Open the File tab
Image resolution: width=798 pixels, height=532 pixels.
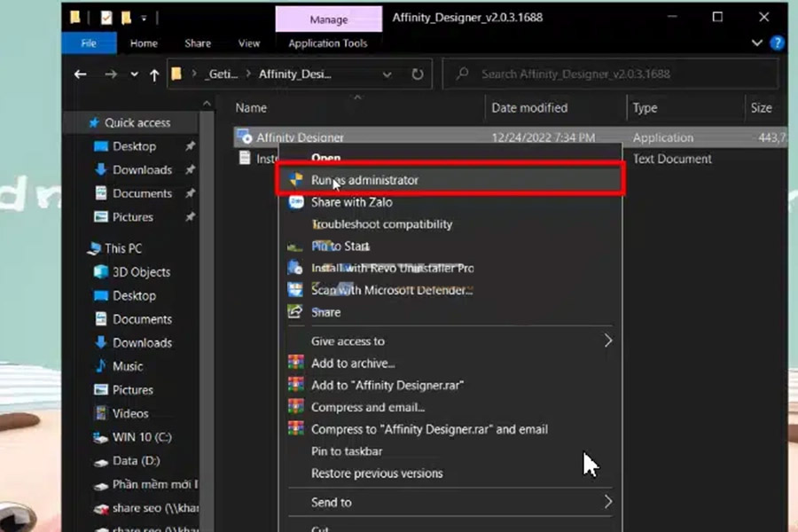tap(89, 43)
